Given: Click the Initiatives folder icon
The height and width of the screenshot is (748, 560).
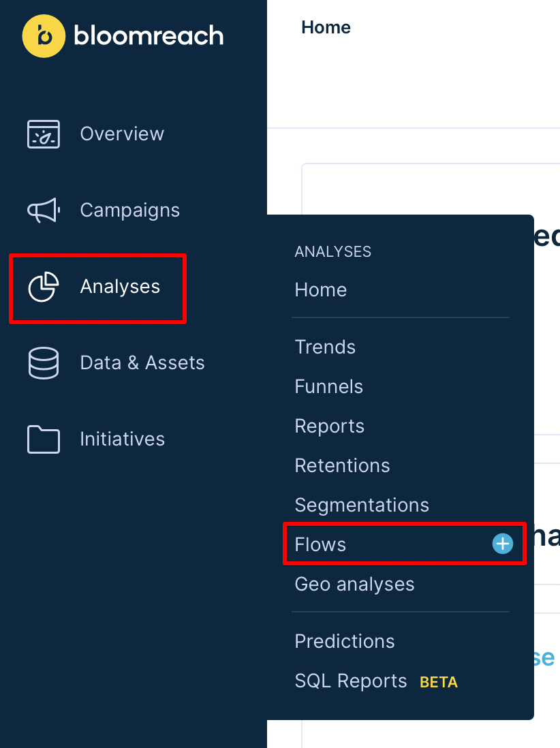Looking at the screenshot, I should pos(44,439).
